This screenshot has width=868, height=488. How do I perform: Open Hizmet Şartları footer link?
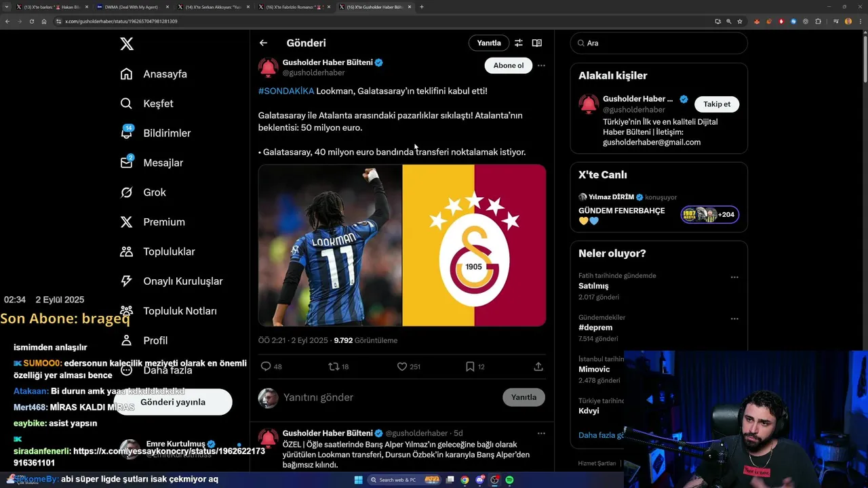(x=597, y=463)
